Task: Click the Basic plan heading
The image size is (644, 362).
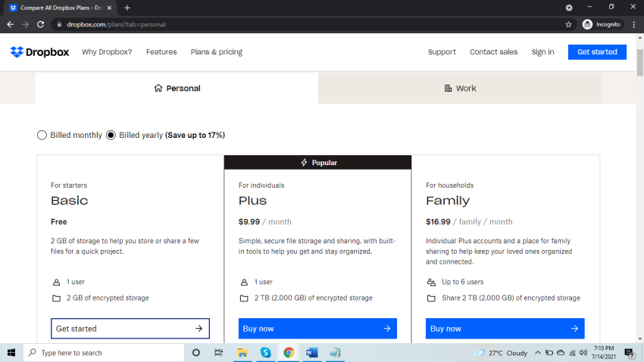Action: 70,201
